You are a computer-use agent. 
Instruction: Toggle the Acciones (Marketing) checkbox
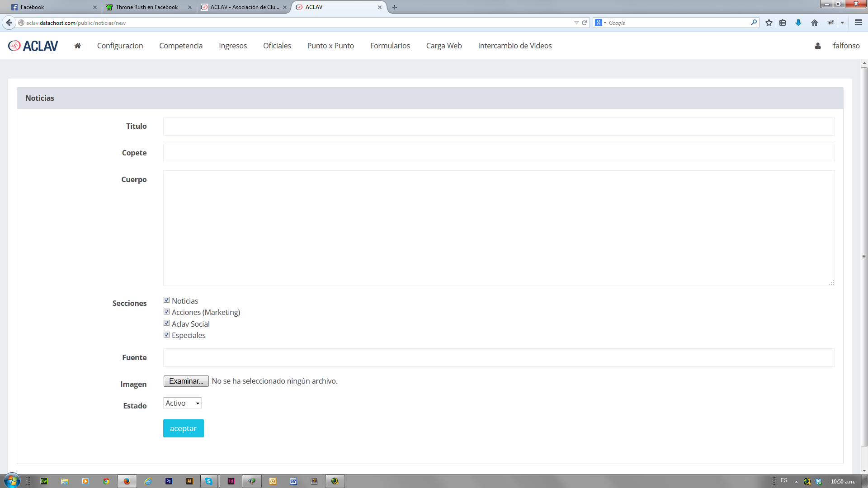click(x=166, y=312)
